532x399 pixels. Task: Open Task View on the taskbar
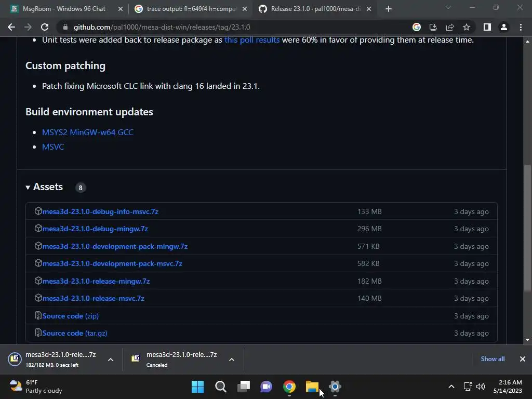(x=243, y=387)
